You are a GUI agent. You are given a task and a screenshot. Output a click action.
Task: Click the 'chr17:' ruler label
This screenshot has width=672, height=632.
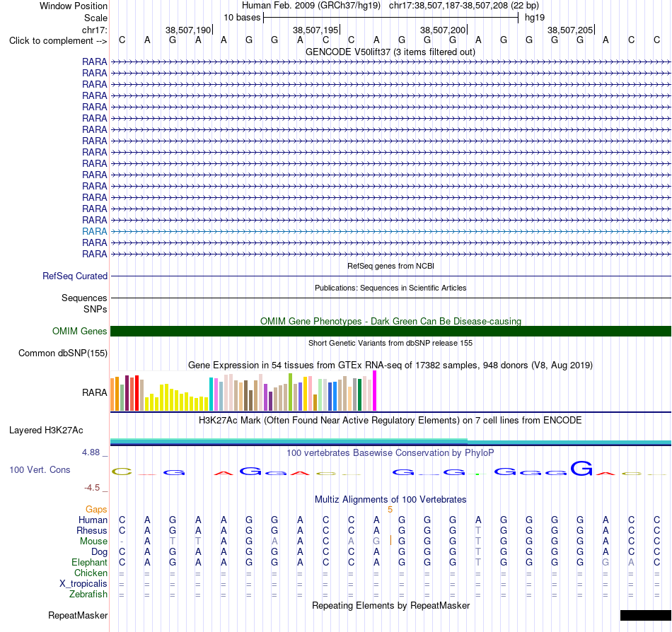pyautogui.click(x=94, y=30)
